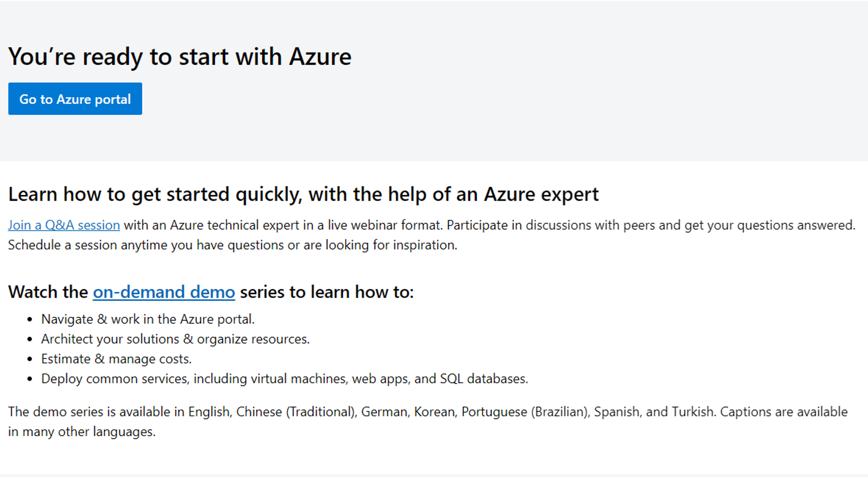Click the Go to Azure portal button

(75, 99)
